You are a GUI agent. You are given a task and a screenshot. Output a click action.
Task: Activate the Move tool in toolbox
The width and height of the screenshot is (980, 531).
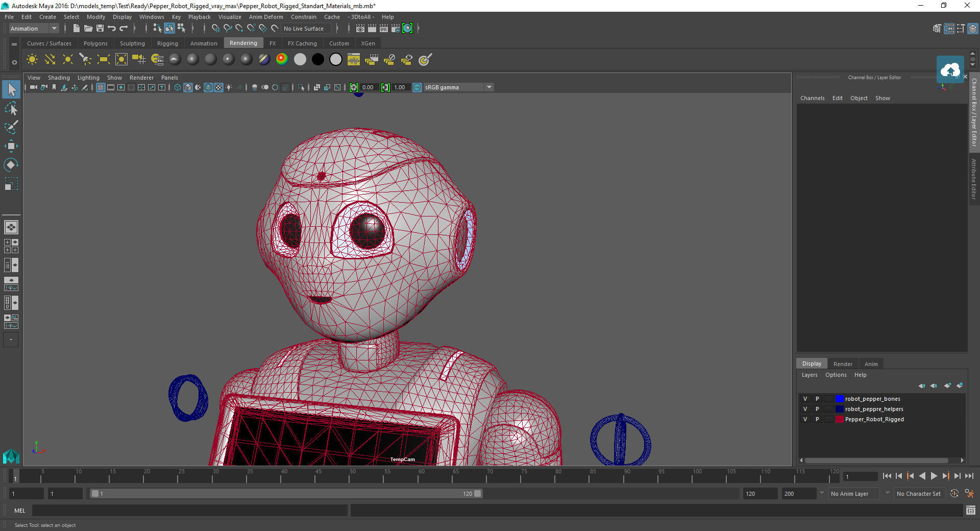click(11, 146)
